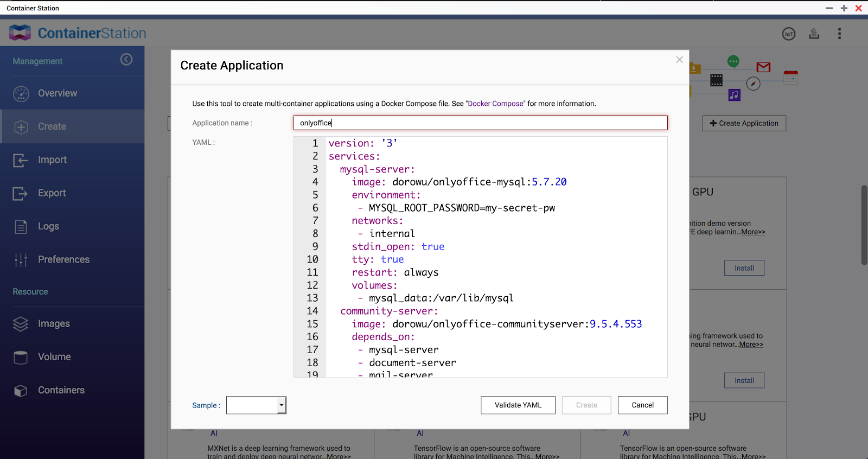Click the window close X in title bar

pos(859,8)
